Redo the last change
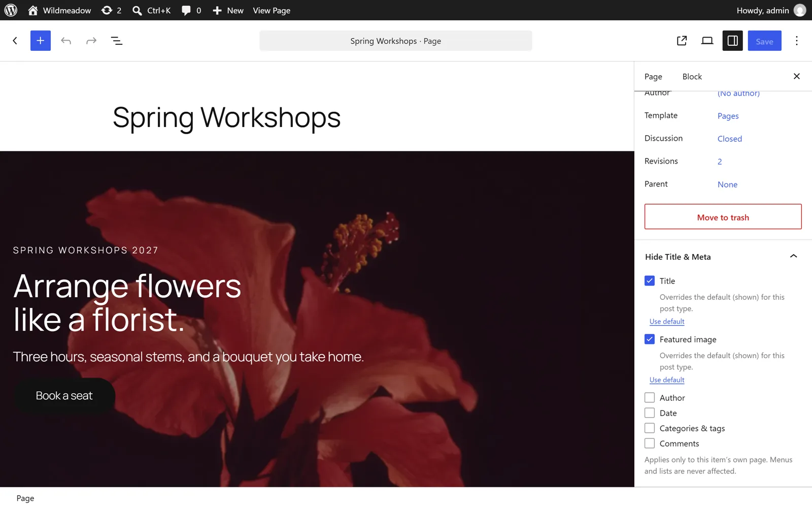The image size is (812, 508). (x=91, y=41)
